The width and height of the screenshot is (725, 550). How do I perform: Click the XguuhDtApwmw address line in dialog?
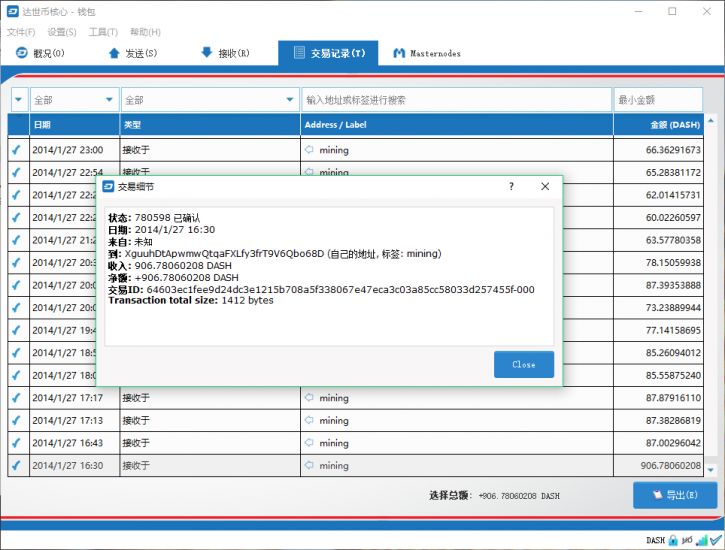pyautogui.click(x=275, y=253)
